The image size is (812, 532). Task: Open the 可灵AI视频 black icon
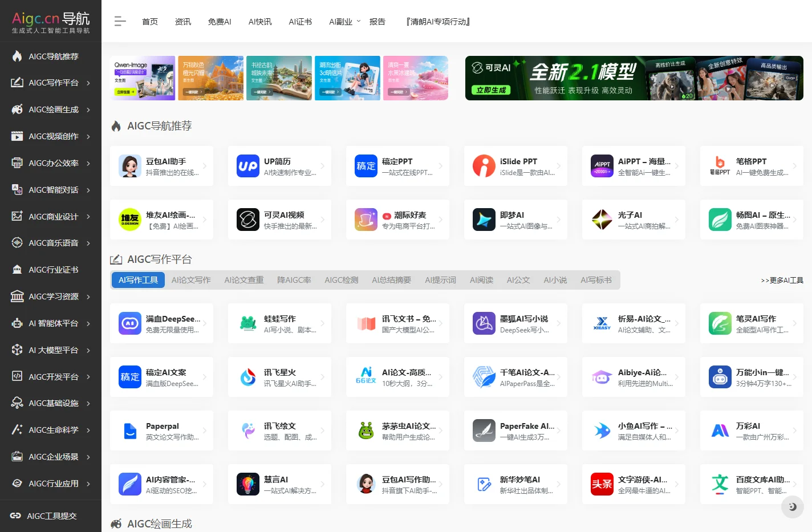click(x=248, y=220)
